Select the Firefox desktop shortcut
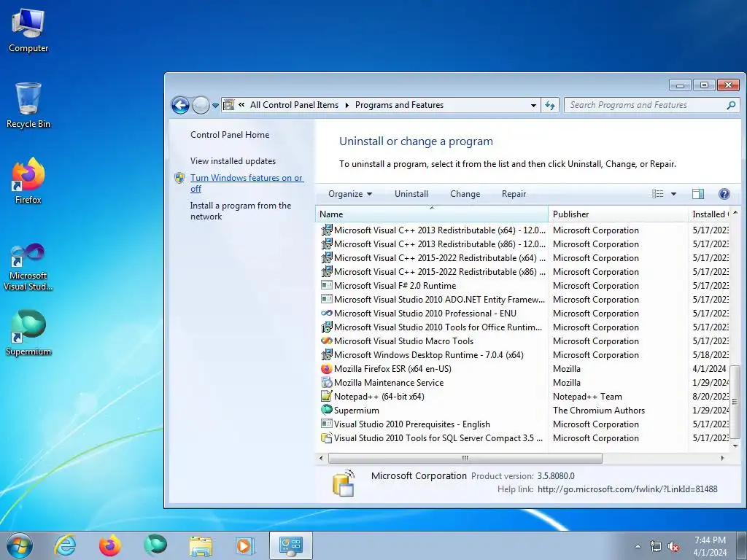Image resolution: width=747 pixels, height=560 pixels. pyautogui.click(x=28, y=182)
